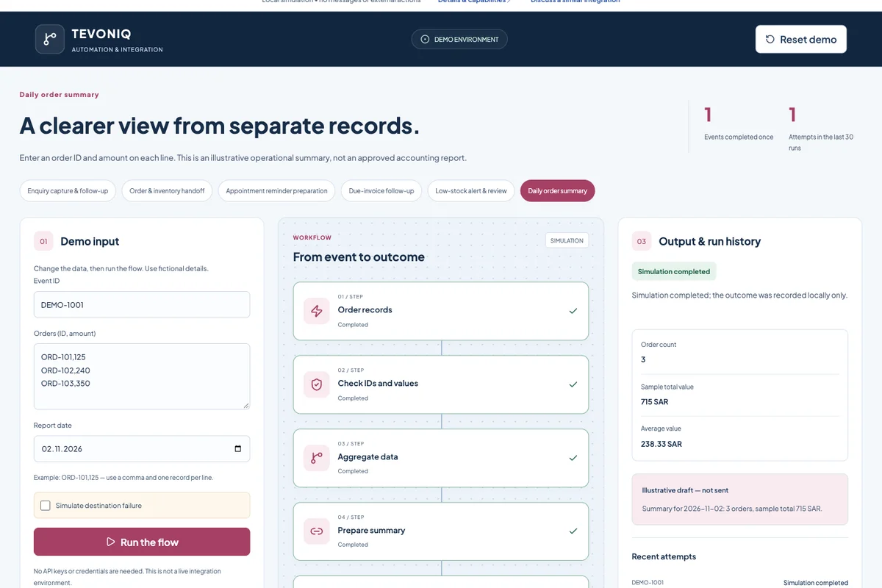Select the Due-invoice follow-up tab
This screenshot has height=588, width=882.
coord(381,191)
